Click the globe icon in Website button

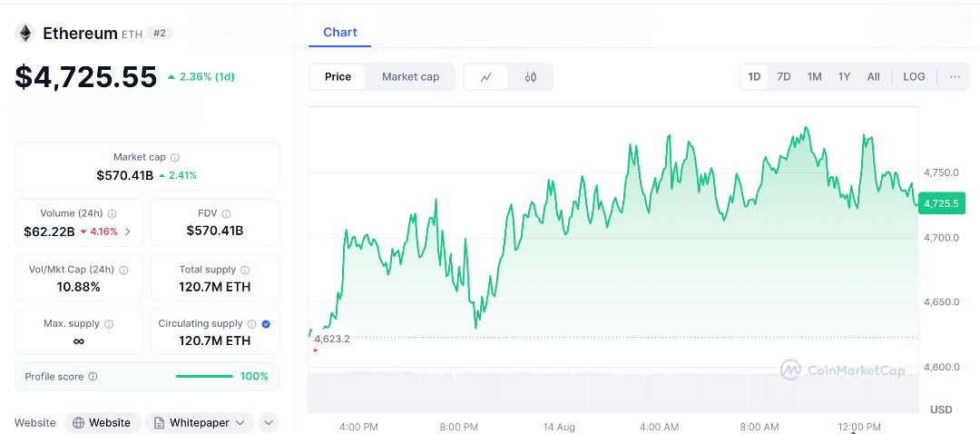click(x=78, y=423)
